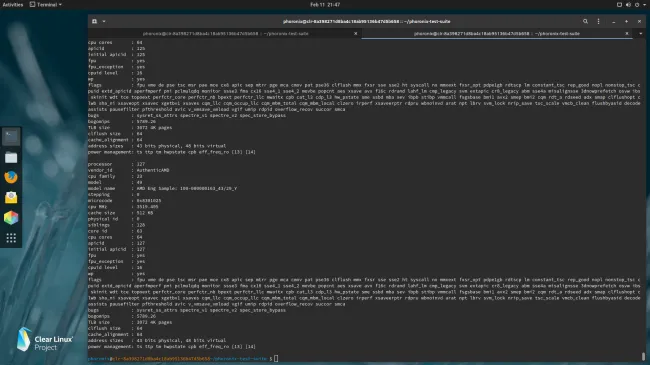Close the second terminal tab
Viewport: 650px width, 365px height.
[627, 34]
